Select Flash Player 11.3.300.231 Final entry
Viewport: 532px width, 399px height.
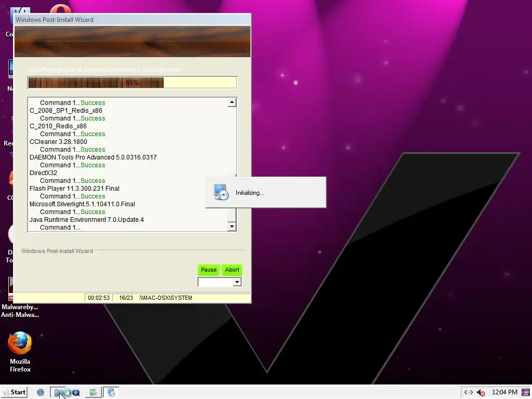coord(74,188)
